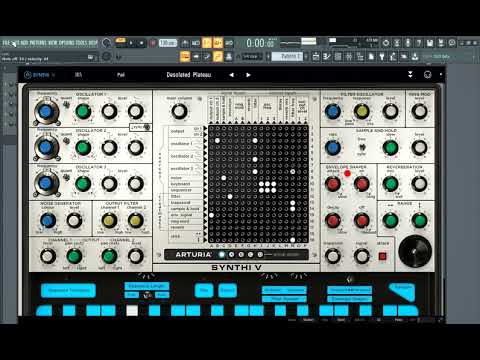Click the Oscillator 3 shape green knob
Screen dimensions: 480x360
pos(83,184)
